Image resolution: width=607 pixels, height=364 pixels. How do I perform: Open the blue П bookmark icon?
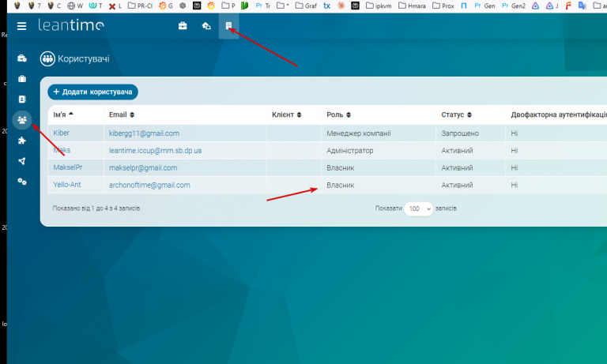[x=463, y=6]
